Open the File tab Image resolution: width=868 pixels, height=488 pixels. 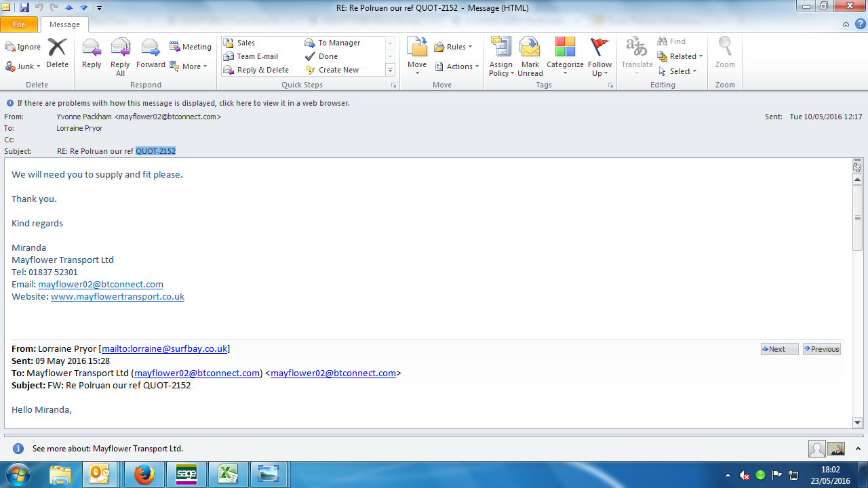19,24
